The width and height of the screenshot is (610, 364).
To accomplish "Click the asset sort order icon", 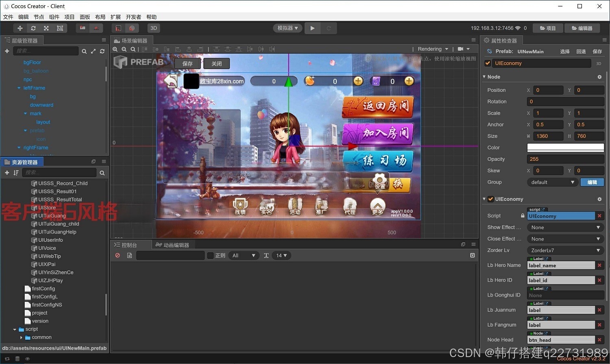I will tap(16, 173).
